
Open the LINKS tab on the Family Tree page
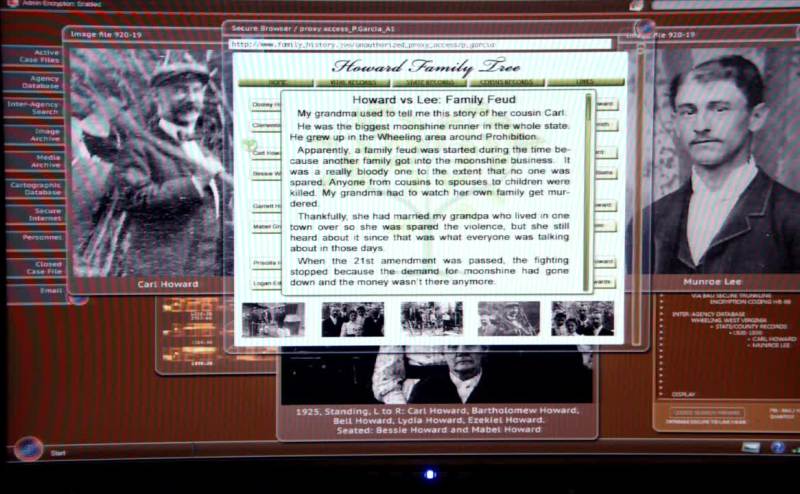click(x=585, y=82)
